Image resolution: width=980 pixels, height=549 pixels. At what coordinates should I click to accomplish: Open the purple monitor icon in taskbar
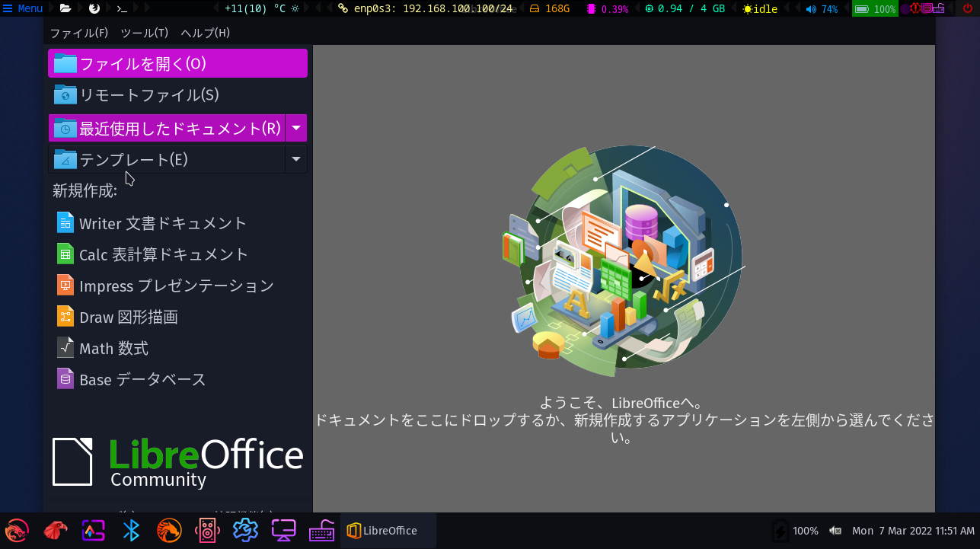(x=283, y=531)
